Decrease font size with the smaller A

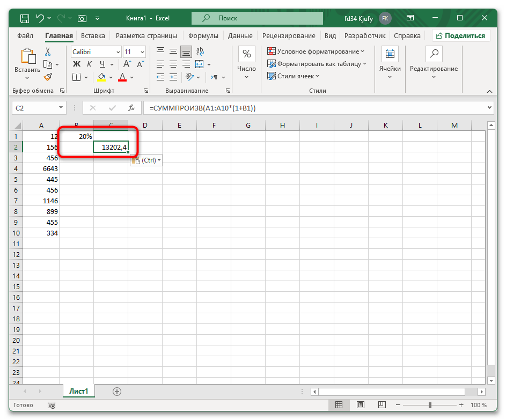pos(141,64)
